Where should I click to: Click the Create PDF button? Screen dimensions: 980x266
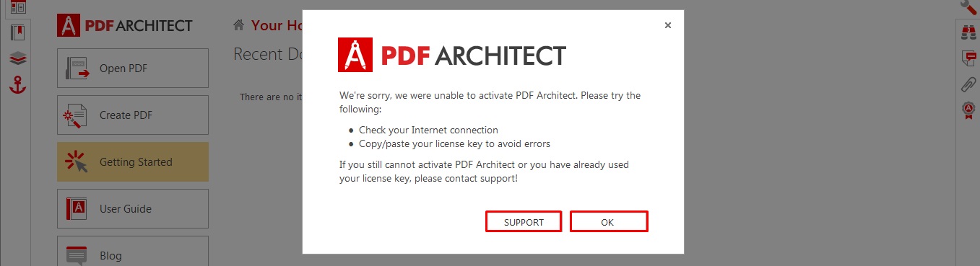(x=133, y=115)
